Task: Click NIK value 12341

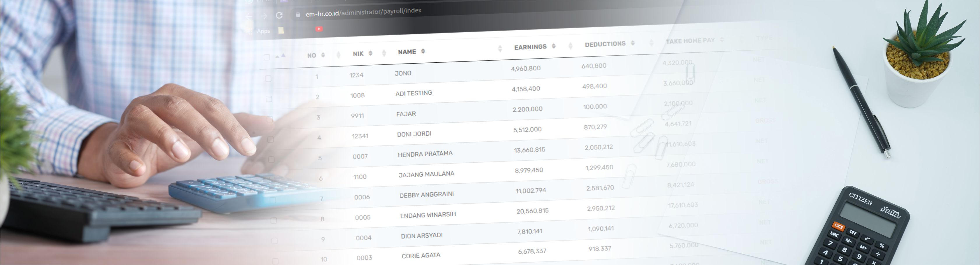Action: click(360, 136)
